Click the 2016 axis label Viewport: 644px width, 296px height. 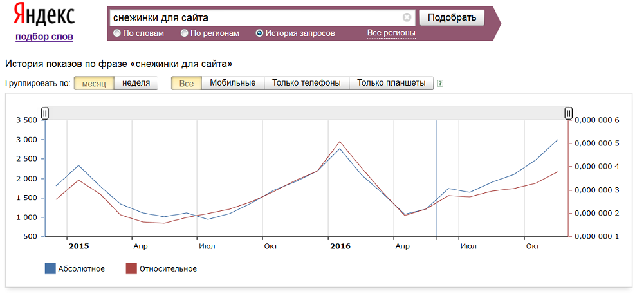(x=340, y=246)
